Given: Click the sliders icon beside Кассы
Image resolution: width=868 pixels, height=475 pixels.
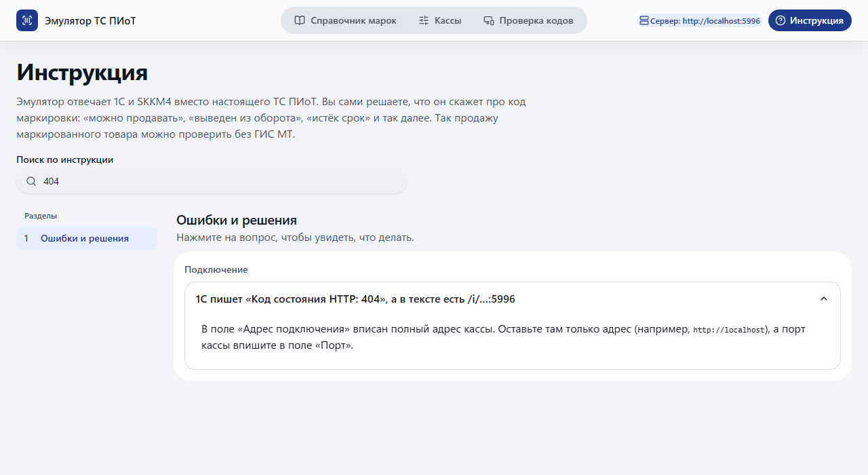Looking at the screenshot, I should 424,20.
